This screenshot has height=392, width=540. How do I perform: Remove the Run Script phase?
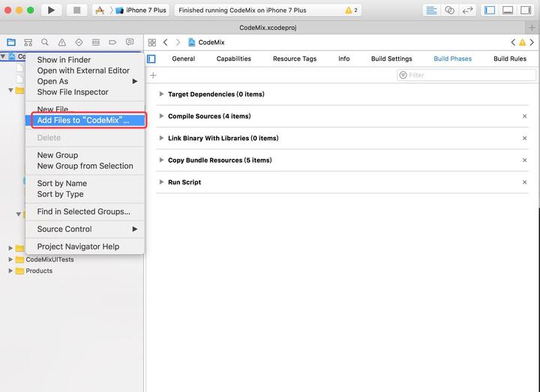(524, 182)
